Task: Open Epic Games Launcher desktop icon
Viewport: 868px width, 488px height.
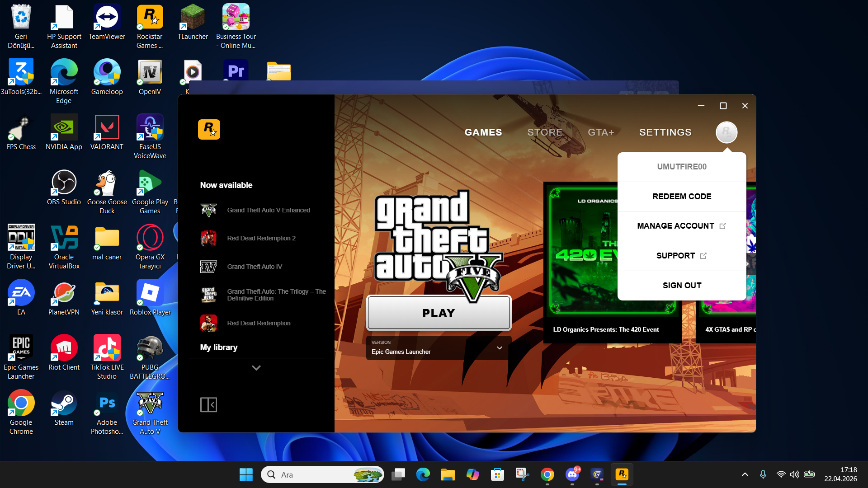Action: (21, 357)
